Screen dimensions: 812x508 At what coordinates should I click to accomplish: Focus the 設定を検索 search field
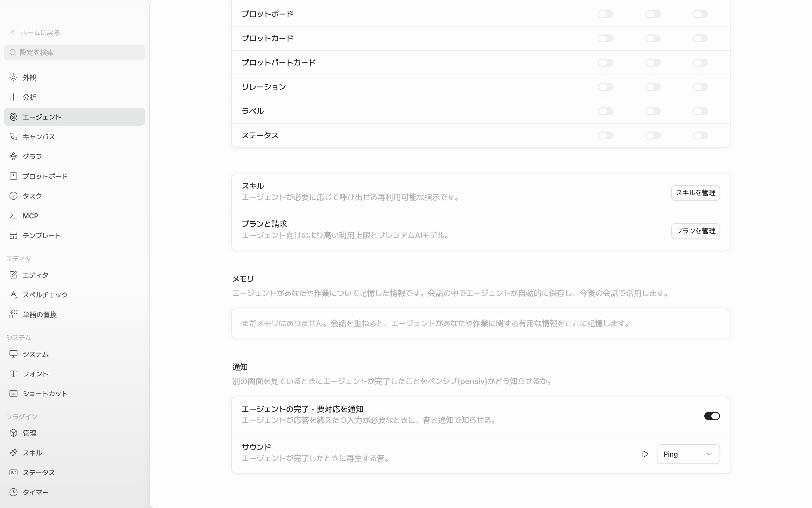[74, 52]
